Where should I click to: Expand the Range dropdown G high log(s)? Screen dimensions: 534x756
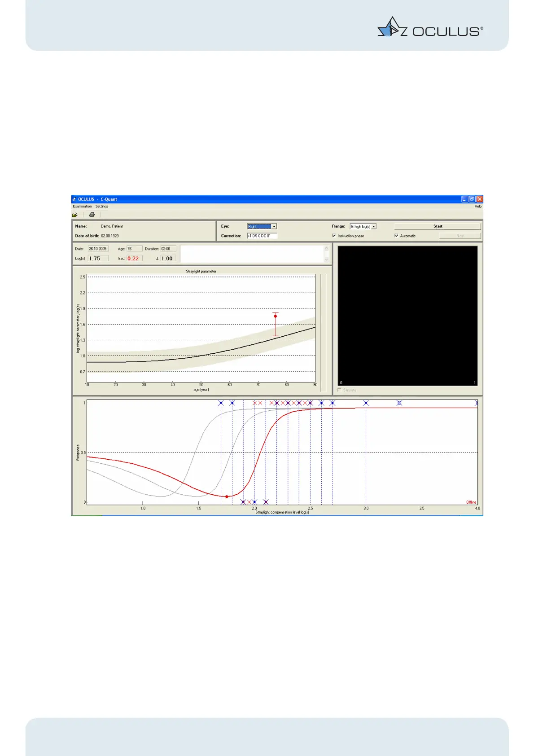point(374,227)
